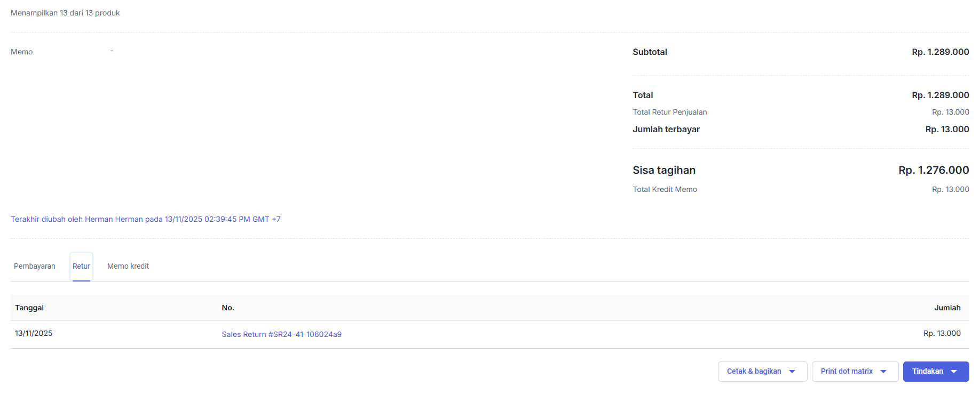Expand the Tindakan dropdown arrow

coord(954,372)
